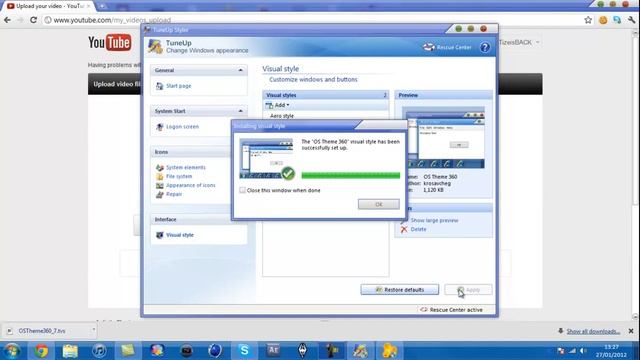The image size is (640, 360).
Task: Click the Apply button in TuneUp Styler
Action: click(468, 289)
